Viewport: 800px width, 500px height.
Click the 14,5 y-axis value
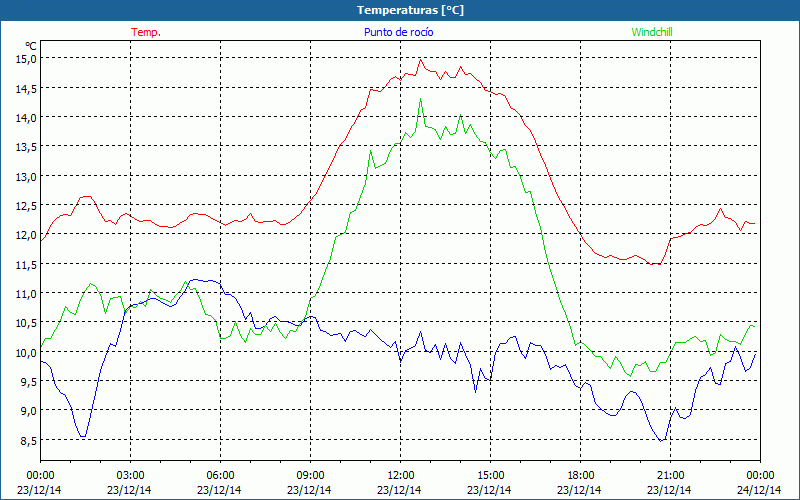(x=27, y=88)
